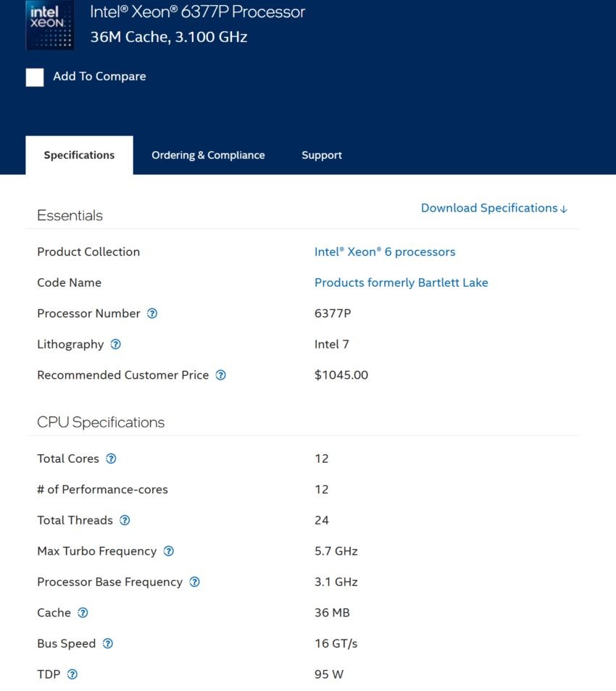The image size is (616, 691).
Task: Click the 16 GT/s bus speed value
Action: 336,644
